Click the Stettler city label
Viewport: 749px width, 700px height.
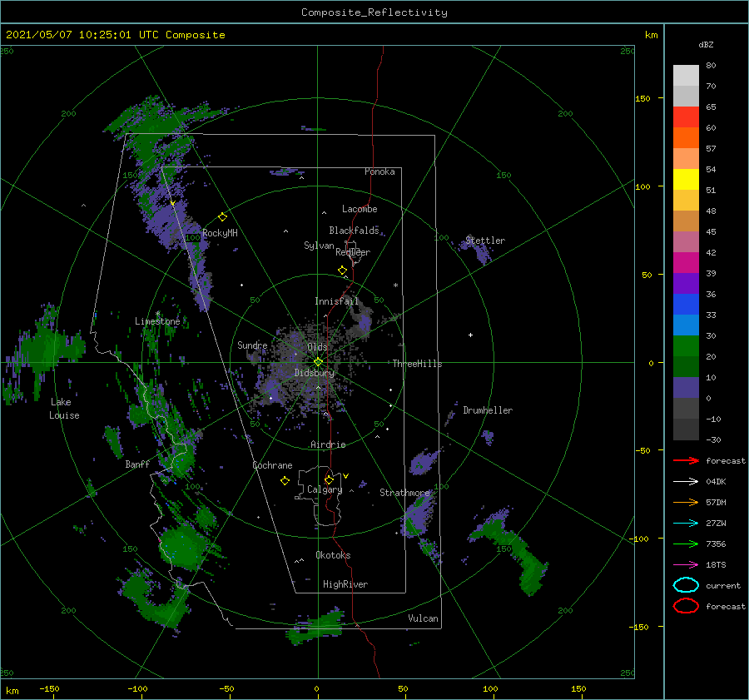(485, 241)
